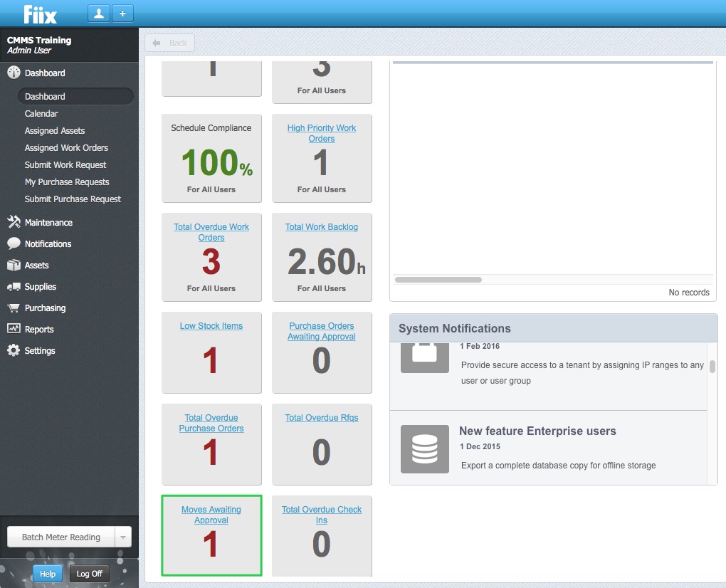Click the Assets box icon
The height and width of the screenshot is (588, 726).
[14, 266]
